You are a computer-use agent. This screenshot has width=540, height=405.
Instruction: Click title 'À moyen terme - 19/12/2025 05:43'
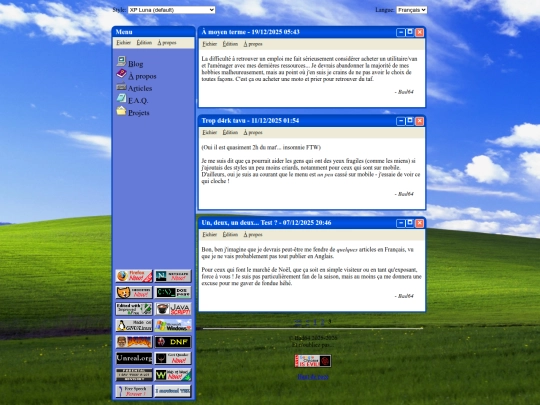click(250, 32)
